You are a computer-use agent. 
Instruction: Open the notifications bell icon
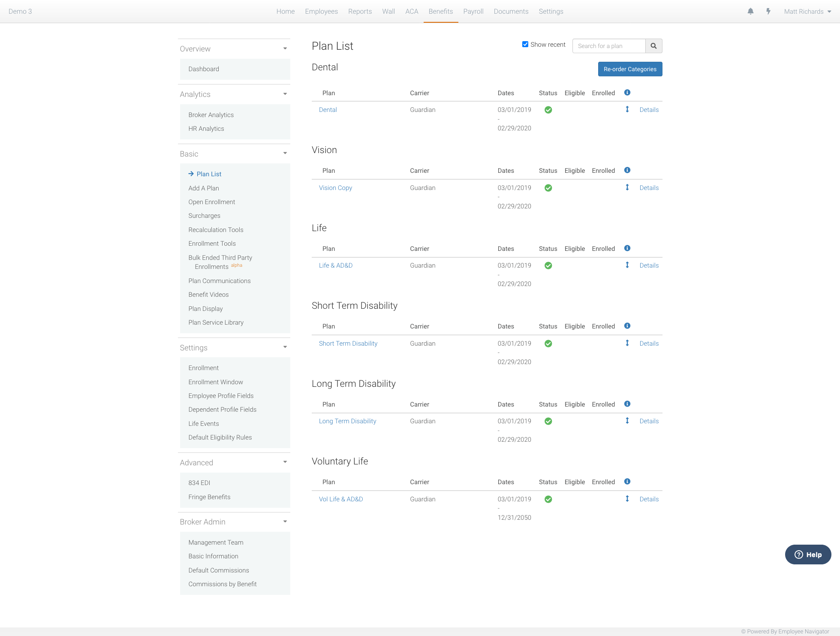[750, 11]
